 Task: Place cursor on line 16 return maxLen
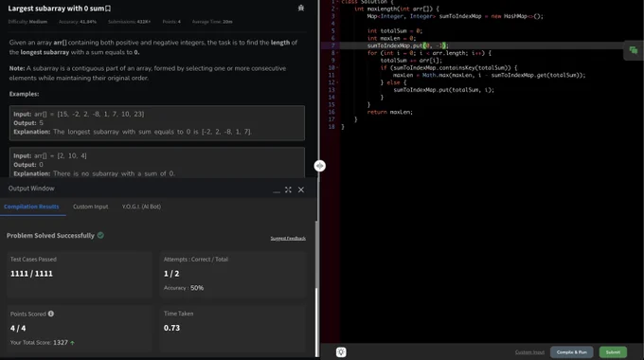(x=390, y=112)
